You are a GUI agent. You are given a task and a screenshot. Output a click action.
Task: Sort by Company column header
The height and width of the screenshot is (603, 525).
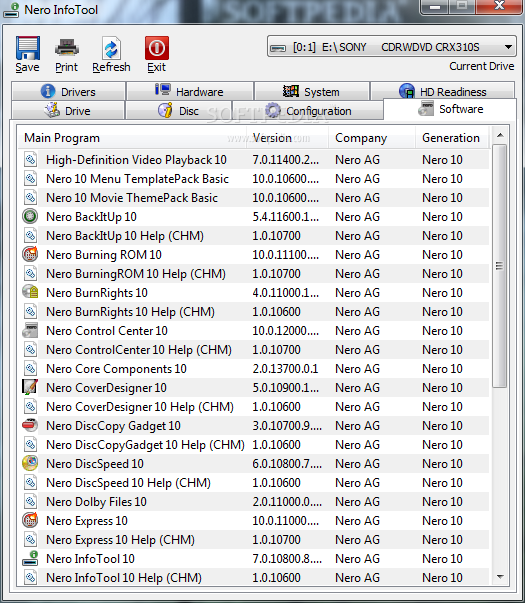click(x=372, y=138)
